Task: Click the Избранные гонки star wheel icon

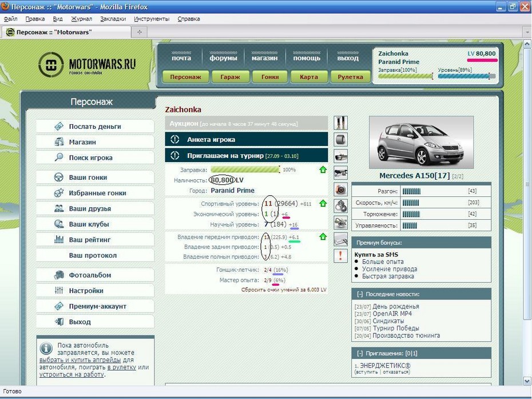Action: click(59, 192)
